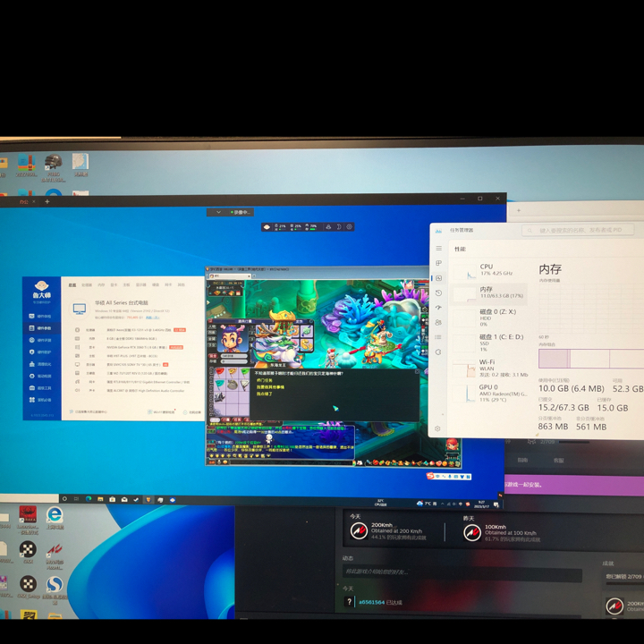Open 硬件体检 in Lu Dashi sidebar
This screenshot has width=644, height=644.
tap(40, 316)
